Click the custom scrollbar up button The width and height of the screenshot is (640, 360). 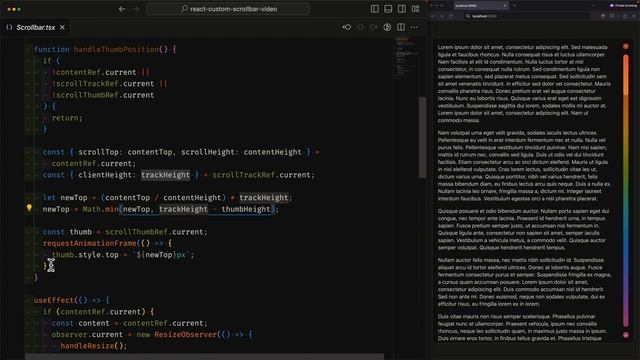(x=626, y=47)
